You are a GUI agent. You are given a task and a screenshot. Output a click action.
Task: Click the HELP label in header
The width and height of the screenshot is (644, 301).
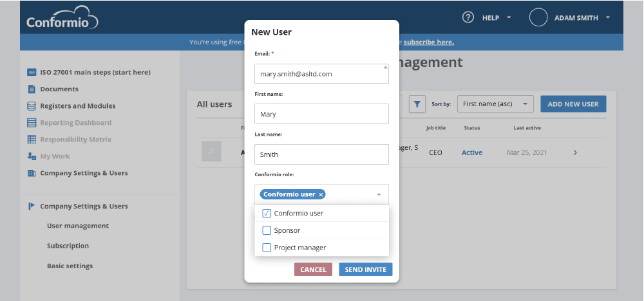coord(490,18)
